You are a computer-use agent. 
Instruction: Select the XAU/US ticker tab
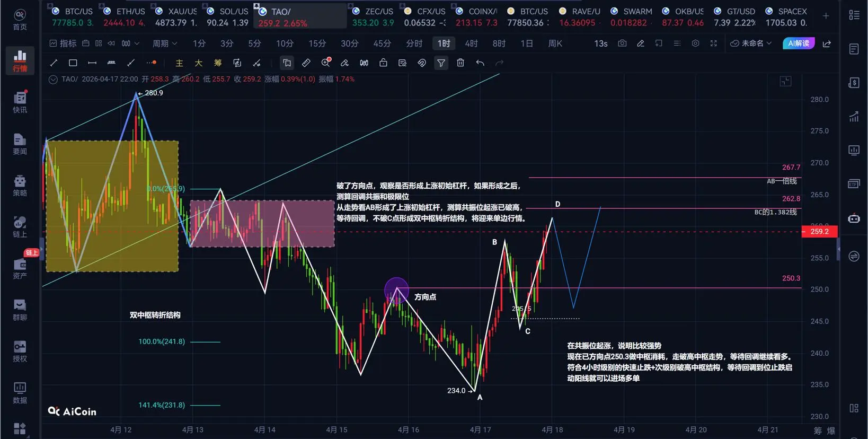click(x=175, y=16)
